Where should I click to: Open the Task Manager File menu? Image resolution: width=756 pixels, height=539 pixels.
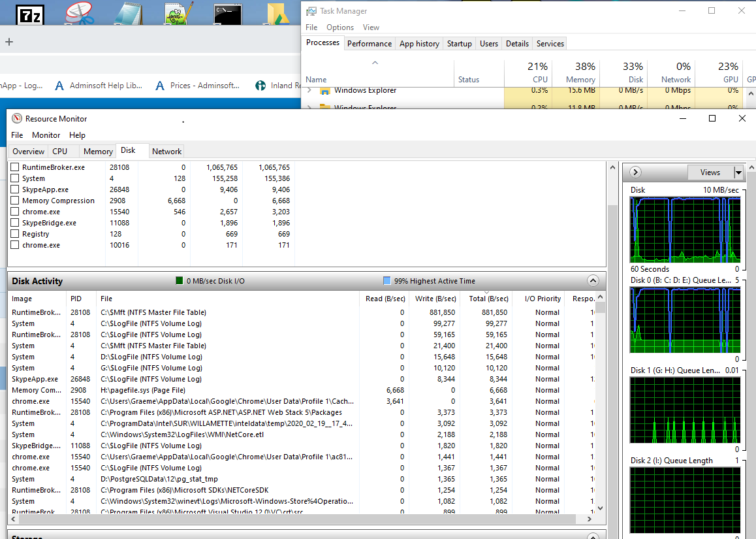[x=311, y=27]
